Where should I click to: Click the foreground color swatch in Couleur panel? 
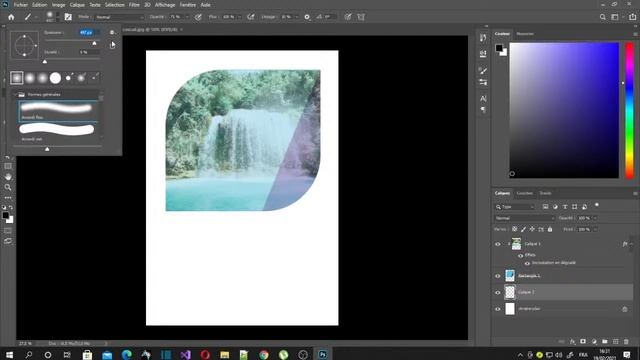[x=499, y=48]
